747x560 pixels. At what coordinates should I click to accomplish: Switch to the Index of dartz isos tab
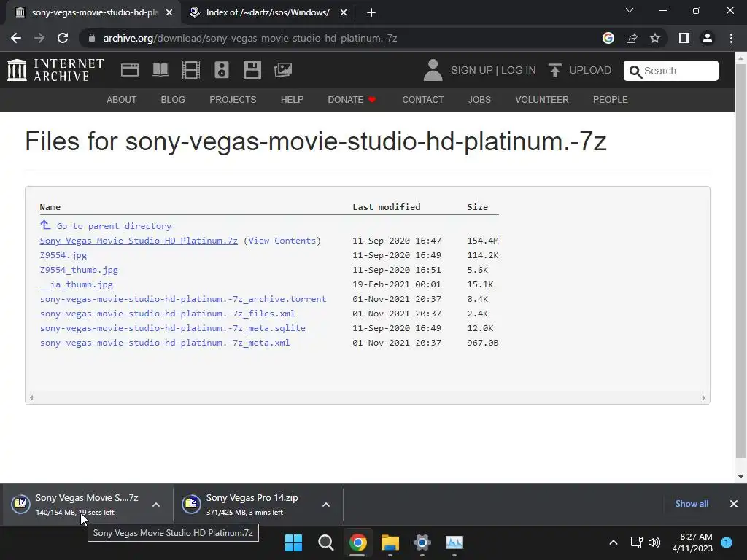click(268, 12)
